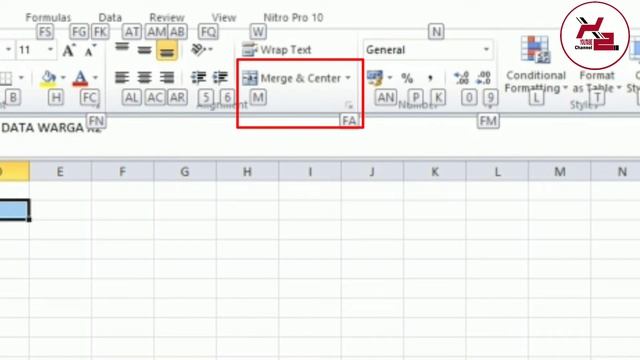Click the Decrease Font Size icon

(90, 51)
